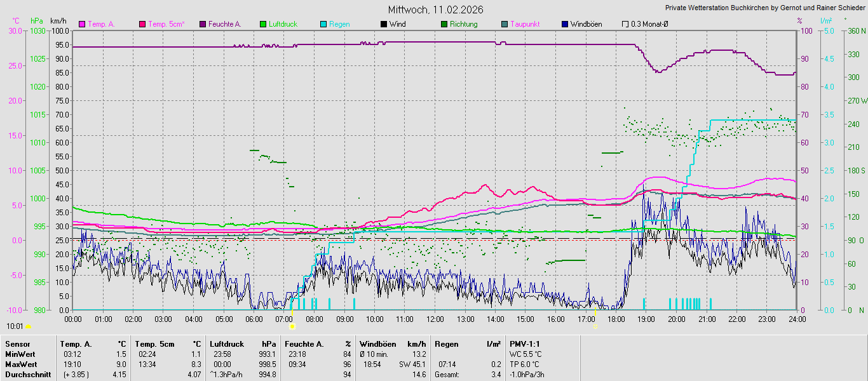The image size is (868, 381).
Task: Click the yellow sunrise marker near 07:00
Action: (x=292, y=326)
